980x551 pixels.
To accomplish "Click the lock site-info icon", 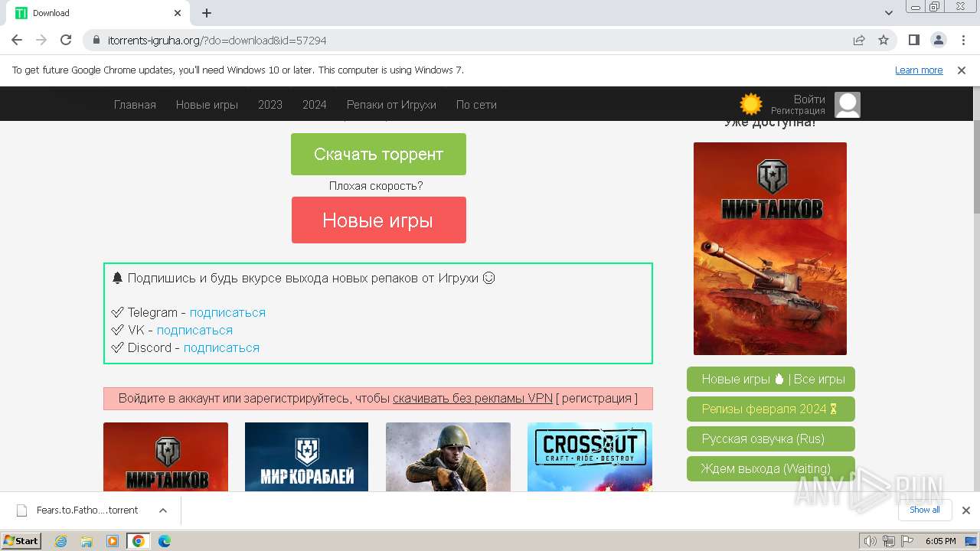I will click(x=96, y=40).
